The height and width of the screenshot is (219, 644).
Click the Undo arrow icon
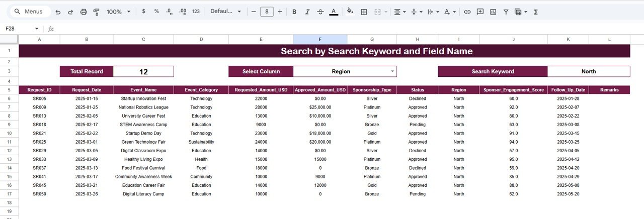58,12
